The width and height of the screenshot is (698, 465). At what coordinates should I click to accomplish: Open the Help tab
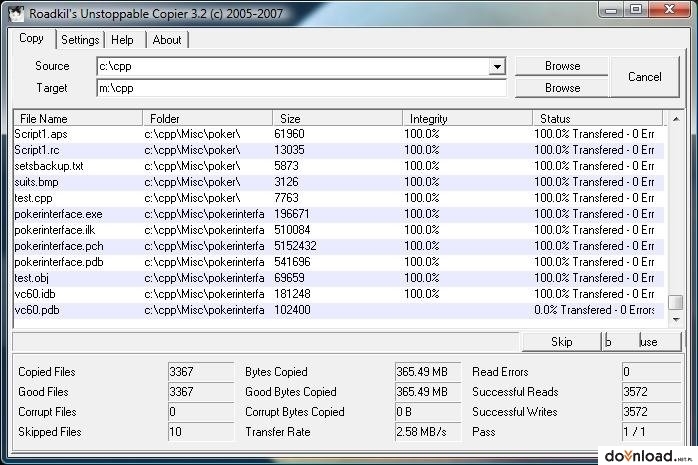coord(122,40)
